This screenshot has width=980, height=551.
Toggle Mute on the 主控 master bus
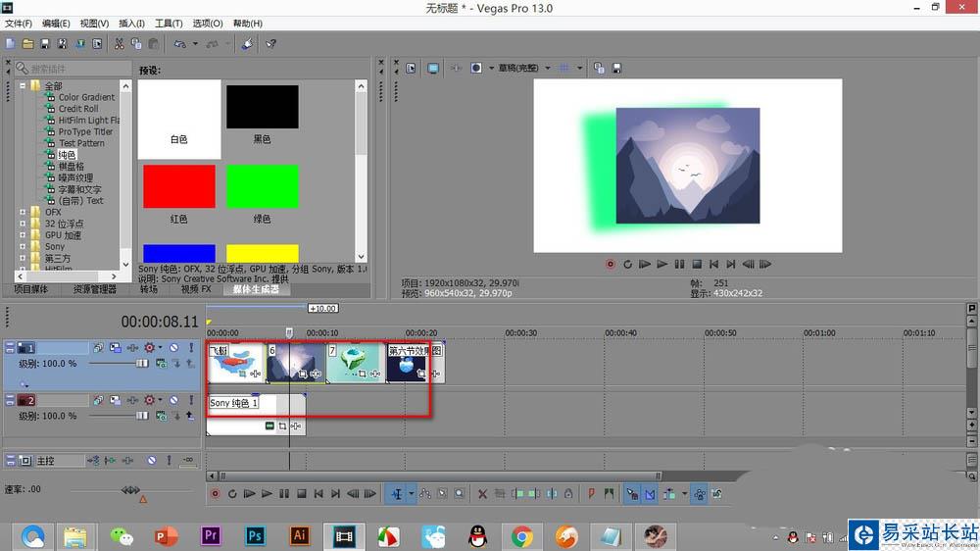pyautogui.click(x=152, y=461)
